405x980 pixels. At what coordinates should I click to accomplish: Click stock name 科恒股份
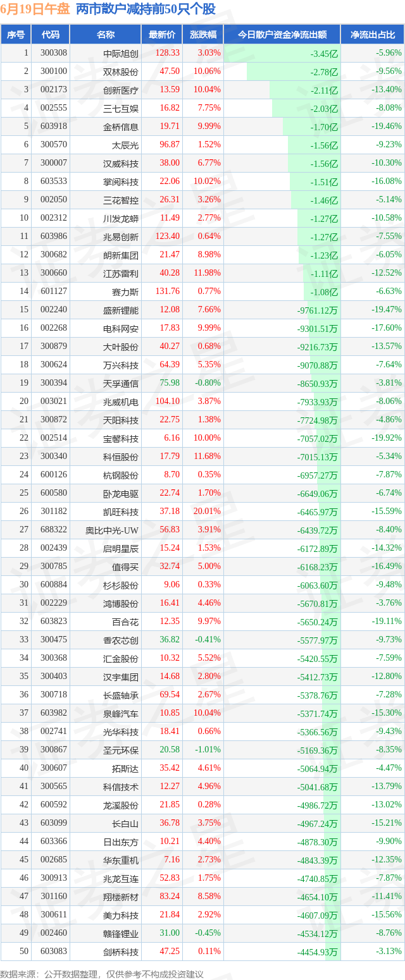pos(121,456)
